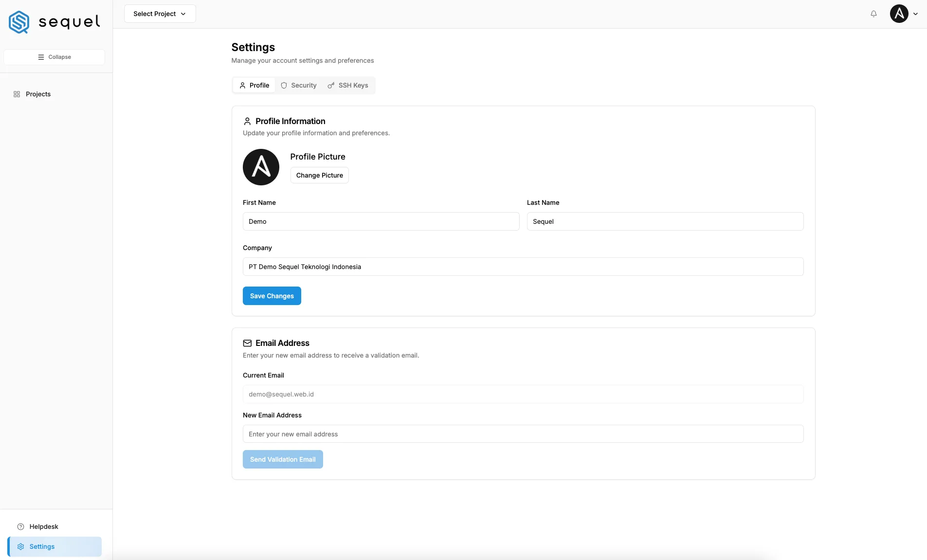The height and width of the screenshot is (560, 927).
Task: Switch to the SSH Keys tab
Action: point(348,85)
